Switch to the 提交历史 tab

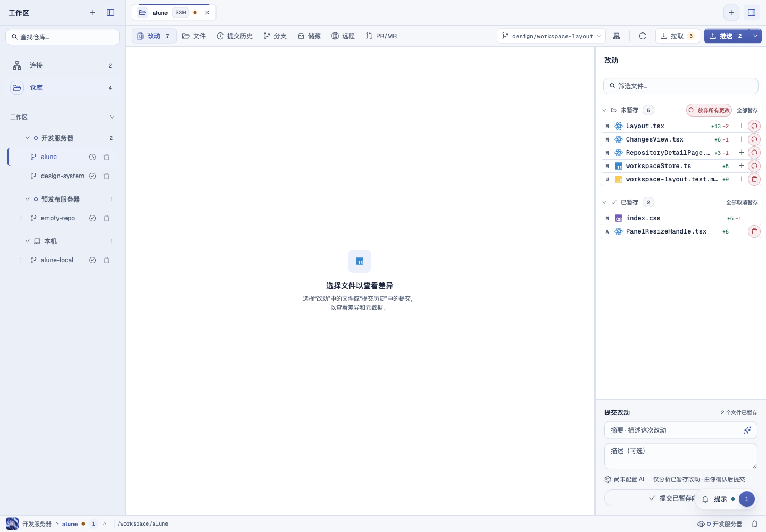[x=235, y=36]
